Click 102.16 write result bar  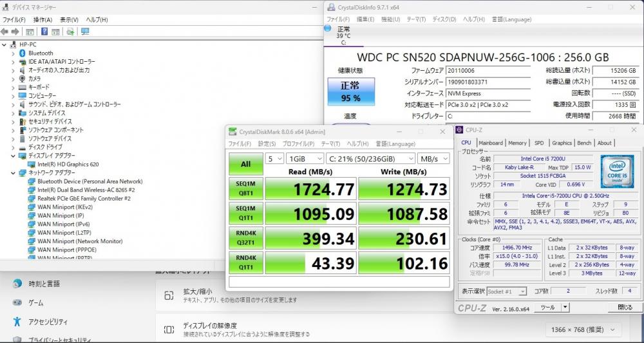[404, 263]
